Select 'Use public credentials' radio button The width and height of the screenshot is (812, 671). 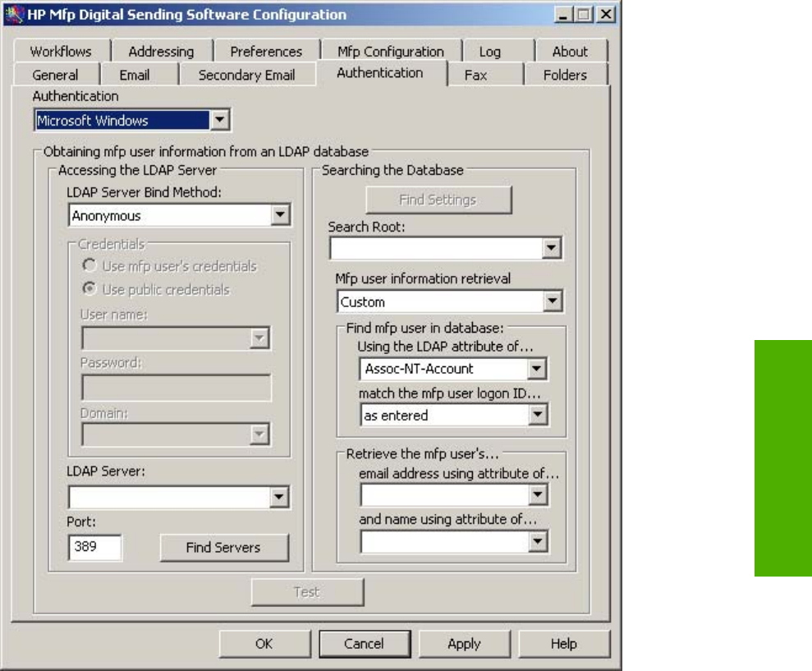point(89,288)
